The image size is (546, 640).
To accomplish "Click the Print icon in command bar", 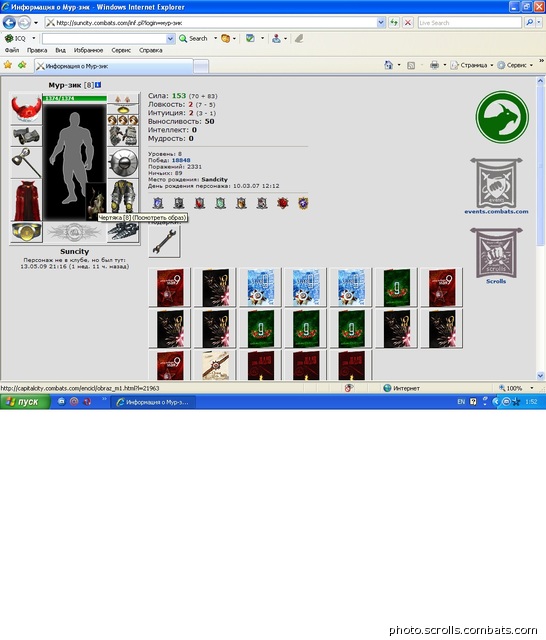I will pyautogui.click(x=434, y=65).
